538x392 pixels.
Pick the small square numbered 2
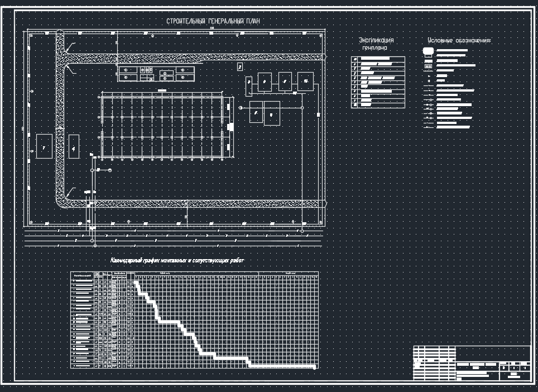point(240,66)
